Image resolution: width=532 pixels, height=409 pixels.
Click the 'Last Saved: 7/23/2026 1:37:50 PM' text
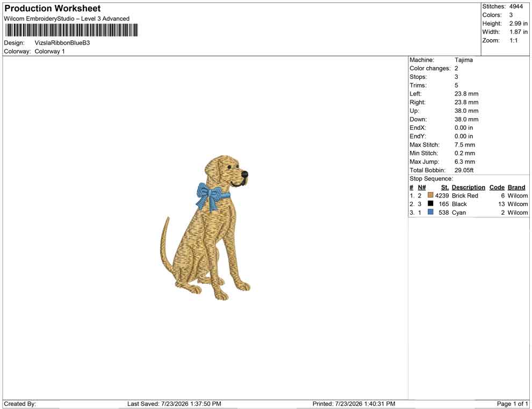click(x=174, y=404)
